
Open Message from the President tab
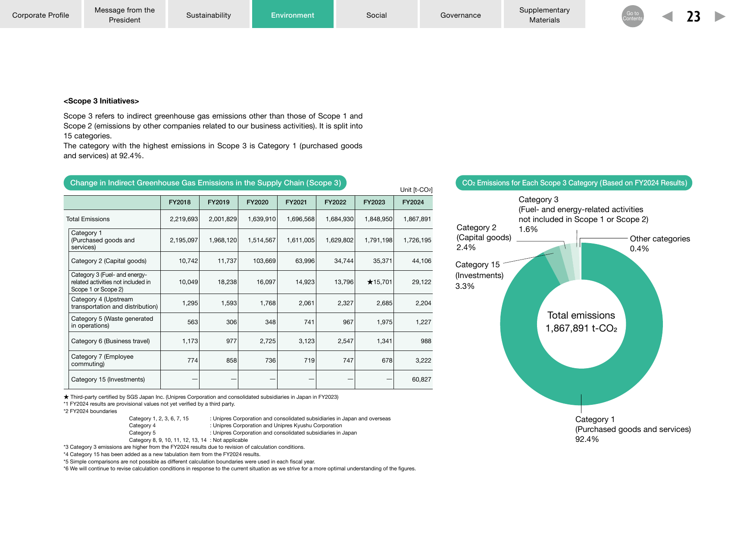click(x=125, y=14)
